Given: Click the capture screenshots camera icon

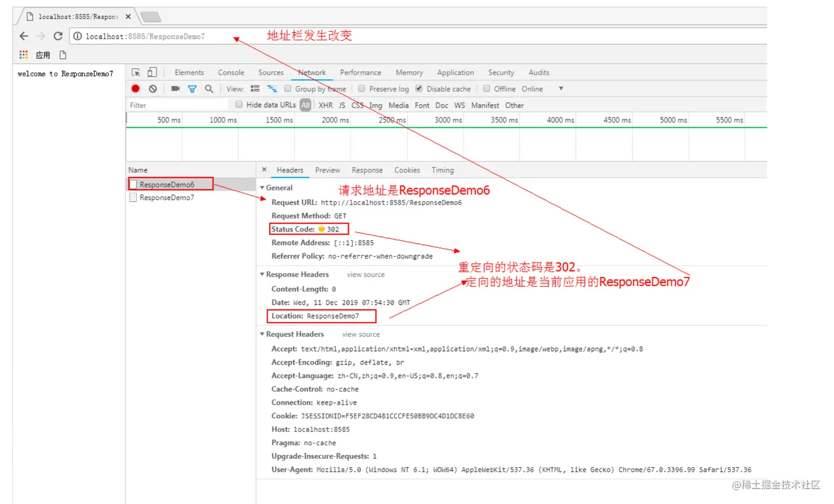Looking at the screenshot, I should pyautogui.click(x=175, y=88).
